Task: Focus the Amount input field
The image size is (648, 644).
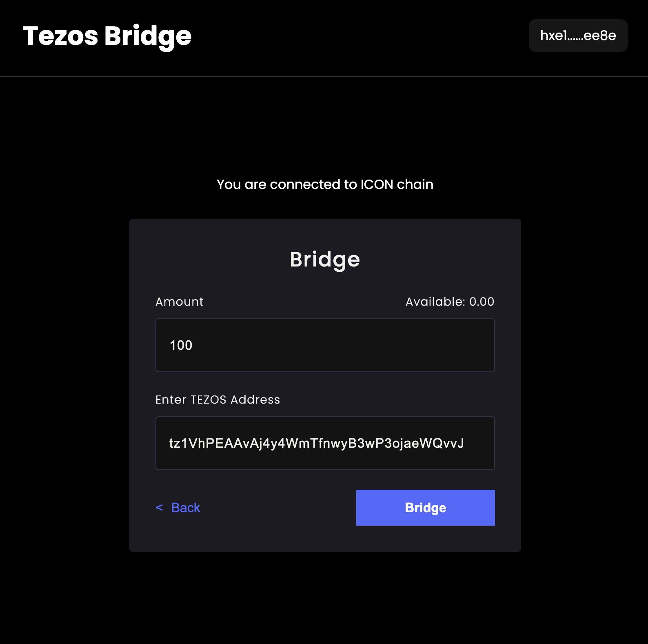Action: tap(325, 345)
